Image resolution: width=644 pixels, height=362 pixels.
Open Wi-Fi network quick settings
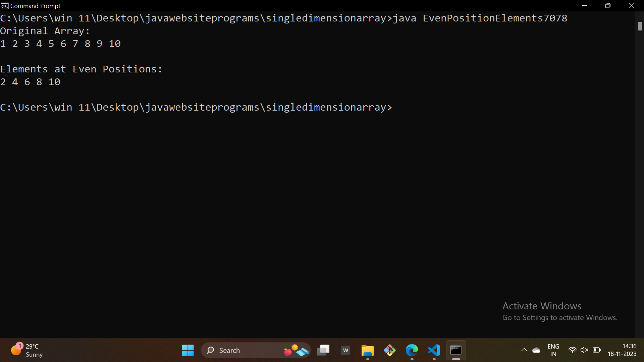572,350
